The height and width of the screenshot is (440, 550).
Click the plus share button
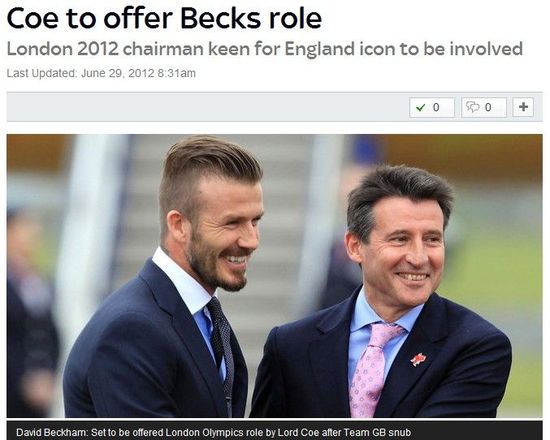point(523,107)
